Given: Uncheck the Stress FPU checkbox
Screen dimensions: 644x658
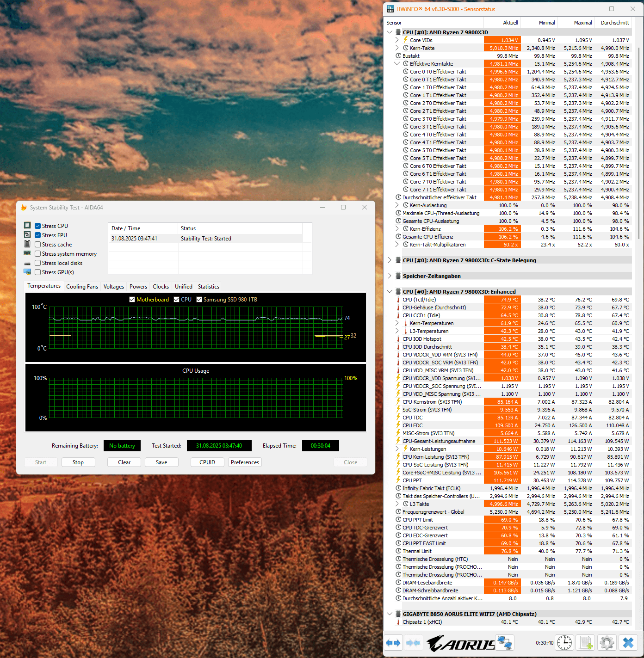Looking at the screenshot, I should pyautogui.click(x=38, y=235).
